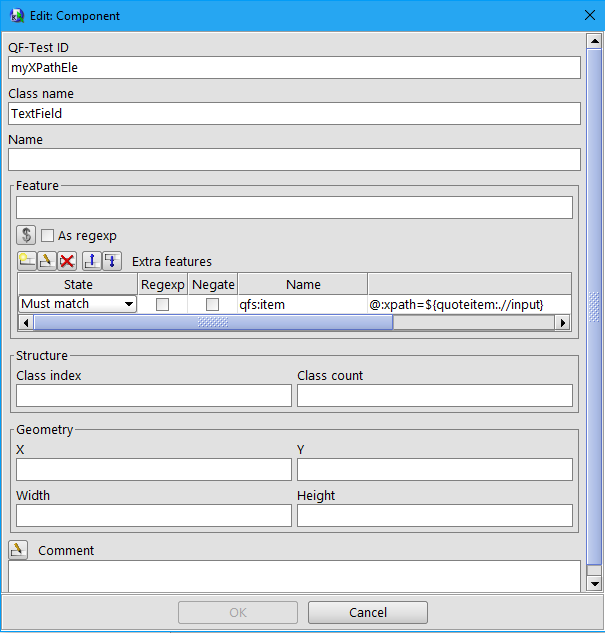Click inside the Comment text area
Screen dimensions: 605x633
point(294,576)
